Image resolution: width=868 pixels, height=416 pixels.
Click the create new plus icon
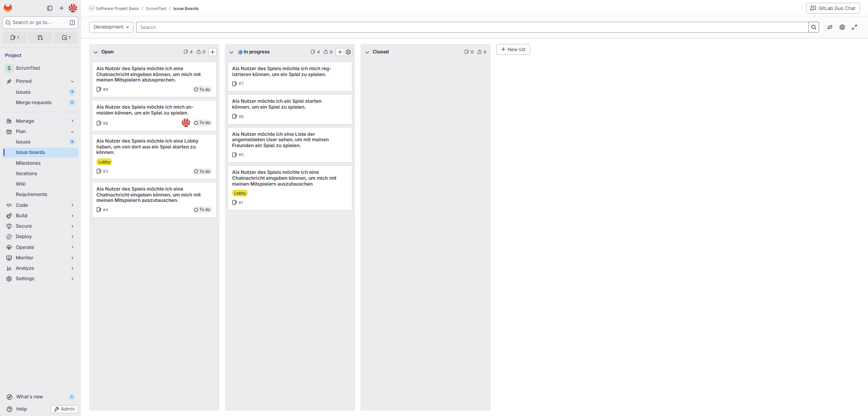[x=62, y=8]
